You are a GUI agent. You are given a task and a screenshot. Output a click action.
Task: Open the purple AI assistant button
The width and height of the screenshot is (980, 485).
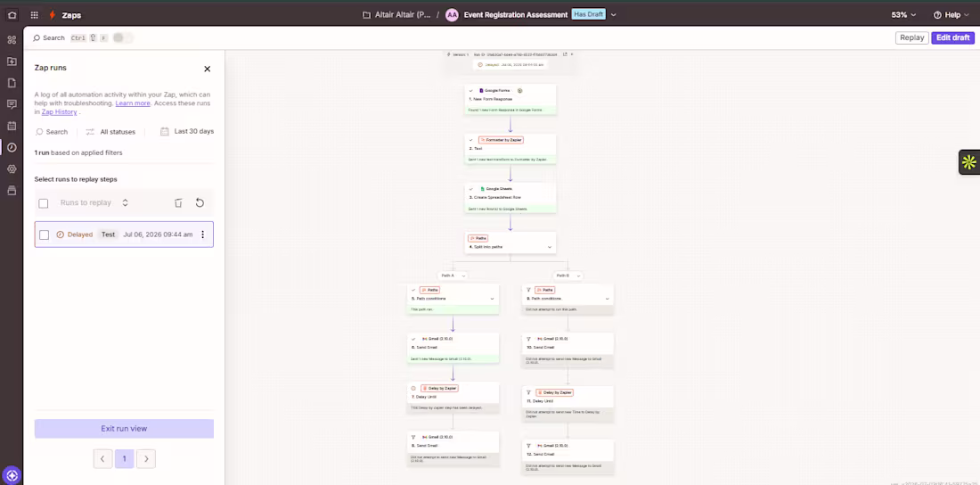coord(12,475)
